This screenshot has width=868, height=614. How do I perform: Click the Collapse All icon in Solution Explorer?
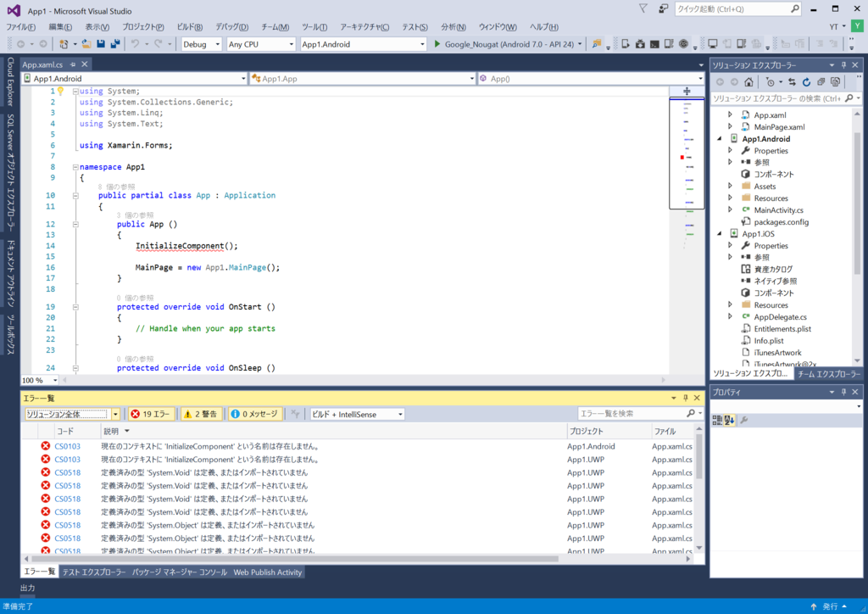pyautogui.click(x=821, y=82)
